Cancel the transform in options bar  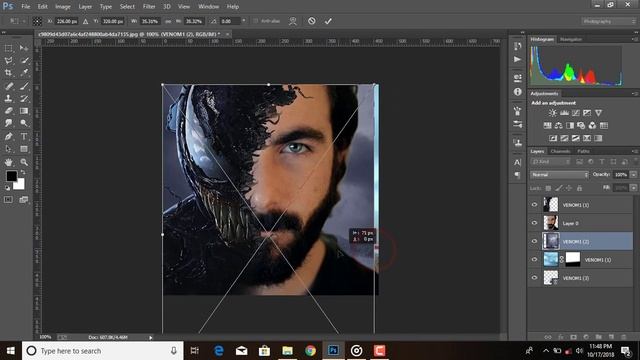coord(311,21)
